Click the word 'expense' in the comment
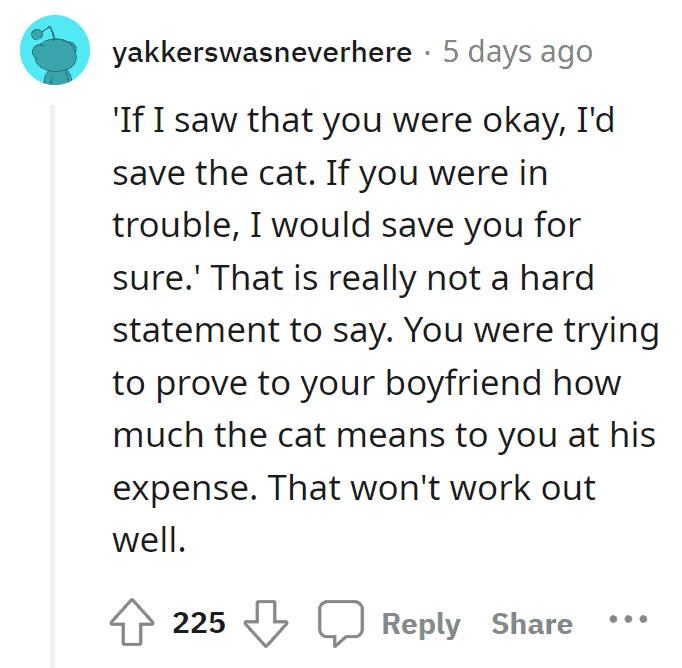The width and height of the screenshot is (682, 668). pyautogui.click(x=184, y=488)
